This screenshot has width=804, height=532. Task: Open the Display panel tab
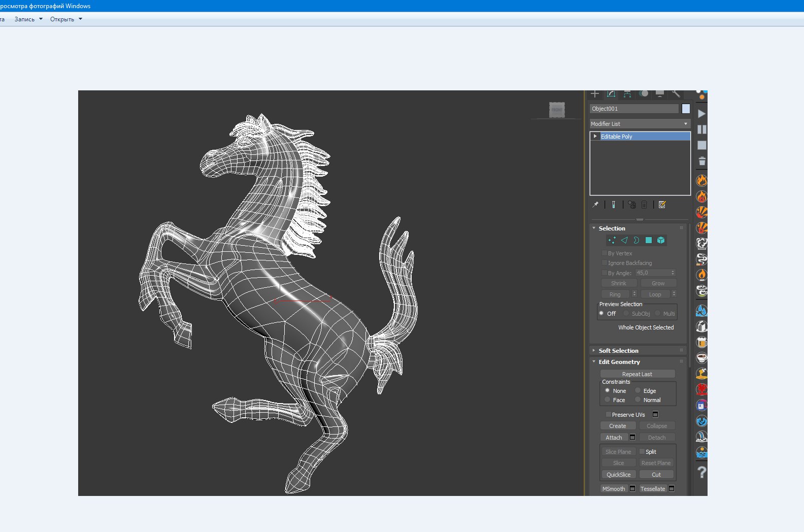coord(660,94)
